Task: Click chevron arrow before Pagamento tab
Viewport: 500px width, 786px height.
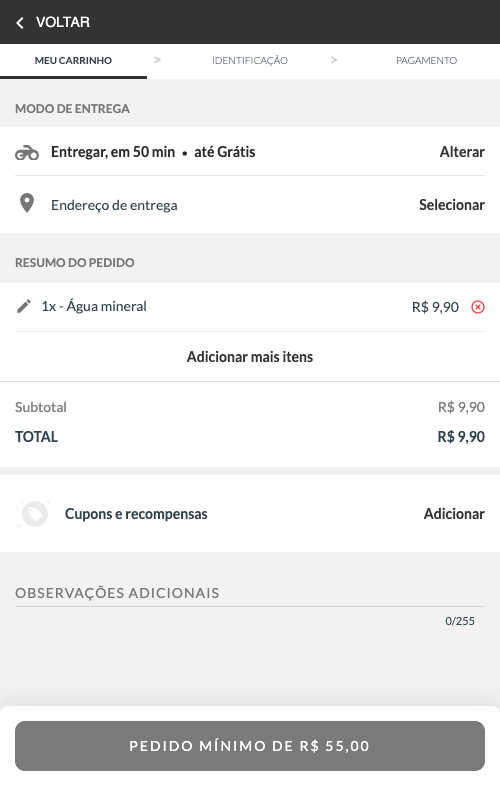Action: coord(334,60)
